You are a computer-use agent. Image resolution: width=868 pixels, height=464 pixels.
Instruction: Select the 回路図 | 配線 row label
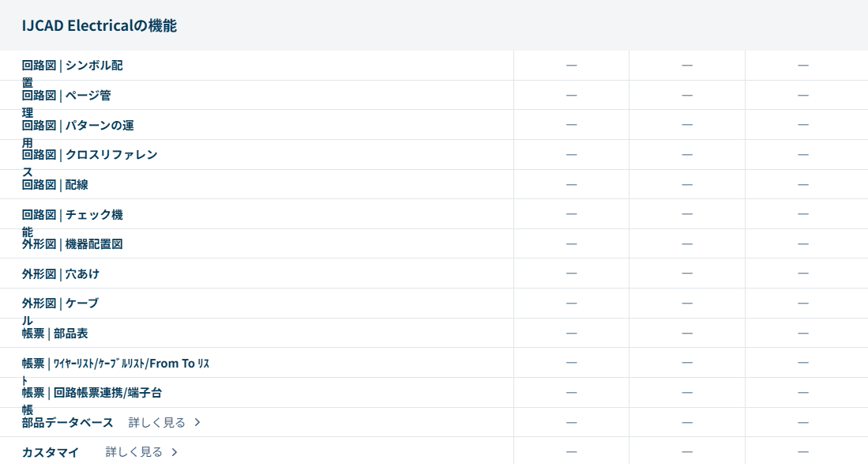55,185
